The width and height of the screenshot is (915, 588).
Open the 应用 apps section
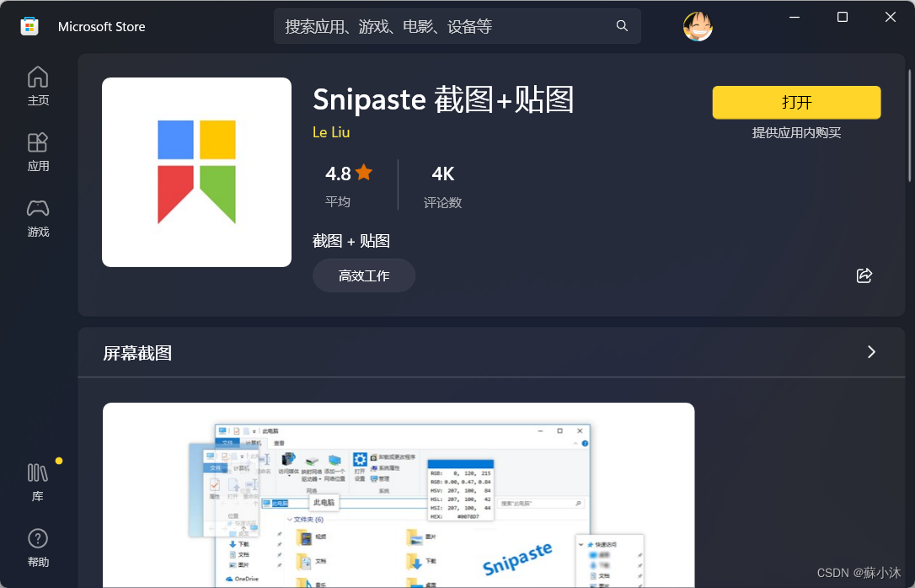38,152
